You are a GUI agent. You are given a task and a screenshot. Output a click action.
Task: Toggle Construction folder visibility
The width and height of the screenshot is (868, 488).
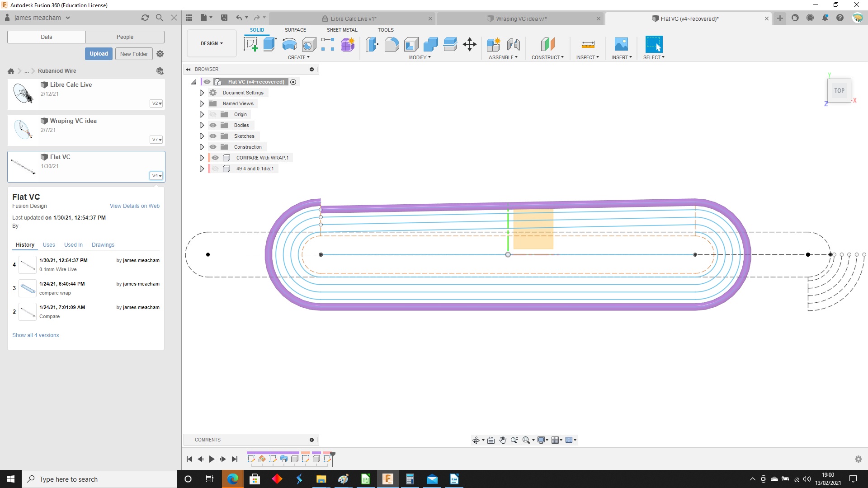point(213,147)
